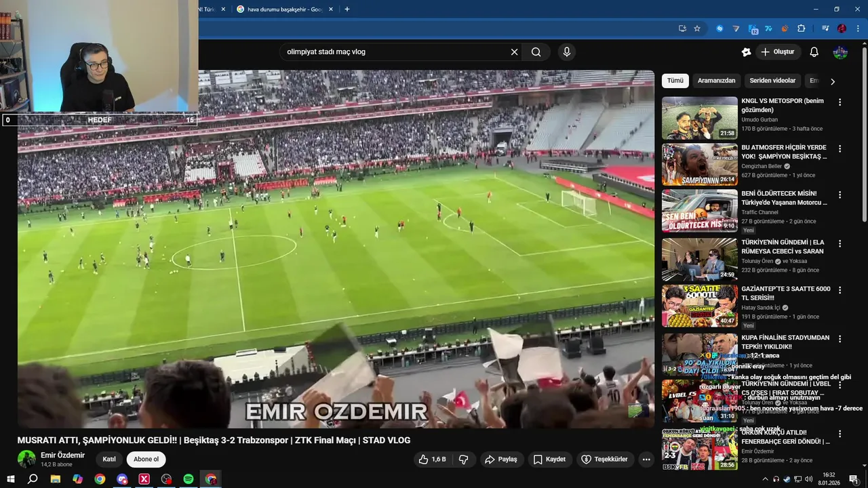Image resolution: width=868 pixels, height=488 pixels.
Task: Open the YouTube account avatar menu
Action: coord(840,52)
